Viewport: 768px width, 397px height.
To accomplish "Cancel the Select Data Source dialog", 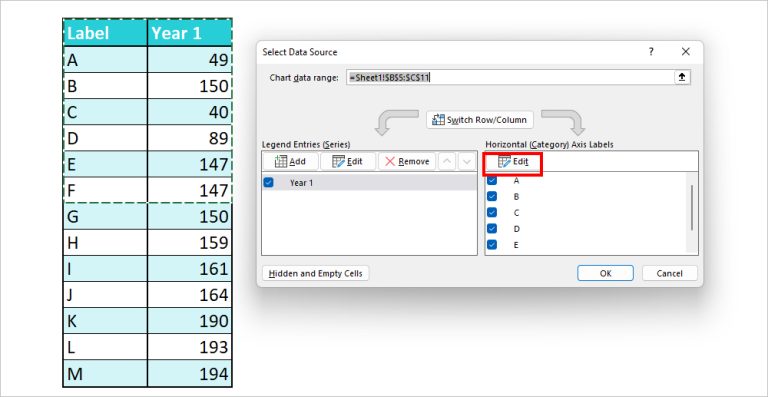I will click(670, 274).
